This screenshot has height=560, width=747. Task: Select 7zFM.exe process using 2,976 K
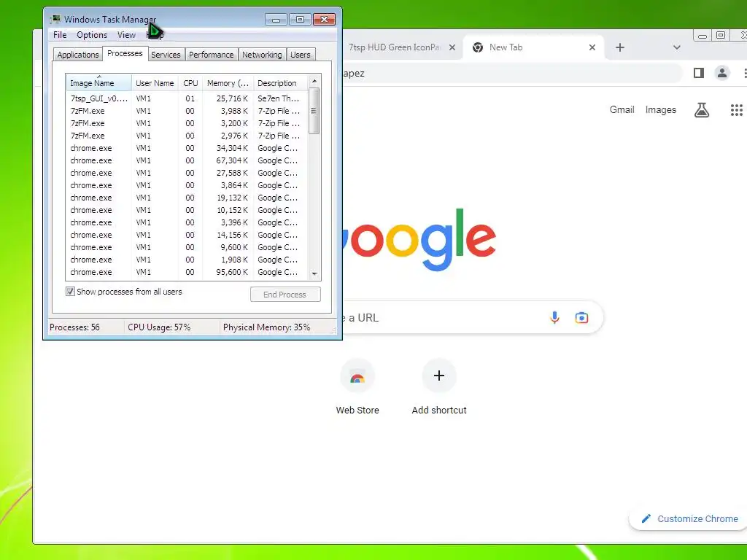coord(187,136)
